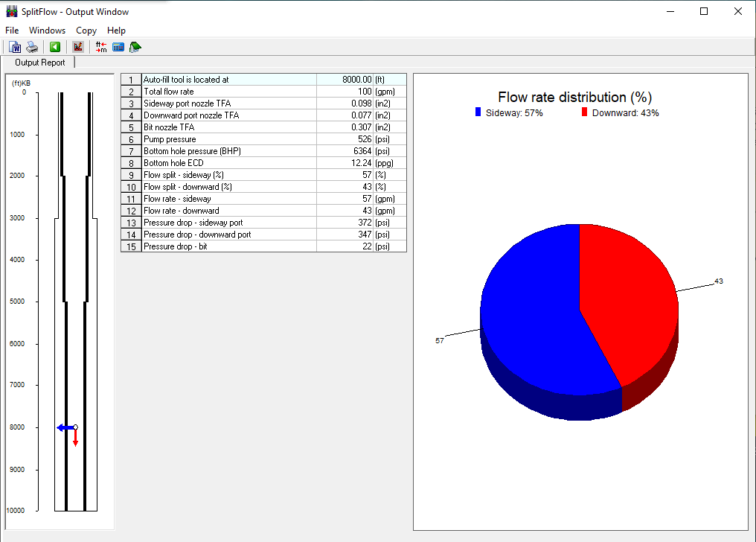Open the calculator tool icon
This screenshot has width=756, height=542.
point(118,47)
